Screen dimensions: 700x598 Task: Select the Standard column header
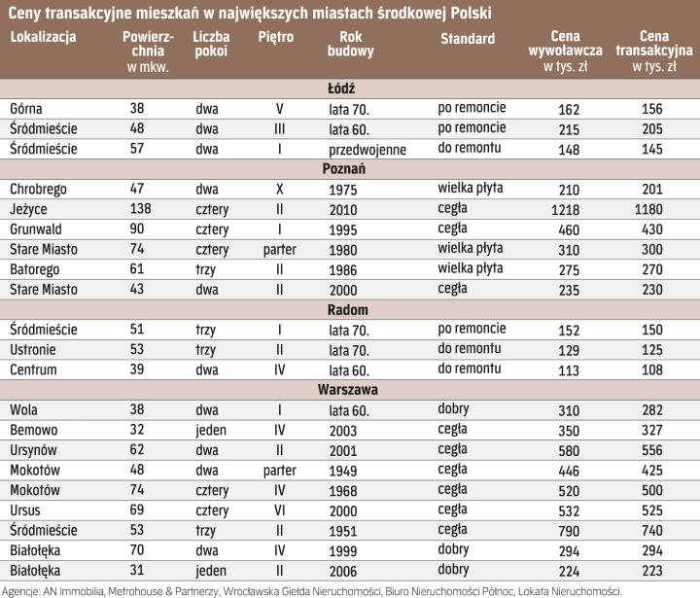point(467,40)
